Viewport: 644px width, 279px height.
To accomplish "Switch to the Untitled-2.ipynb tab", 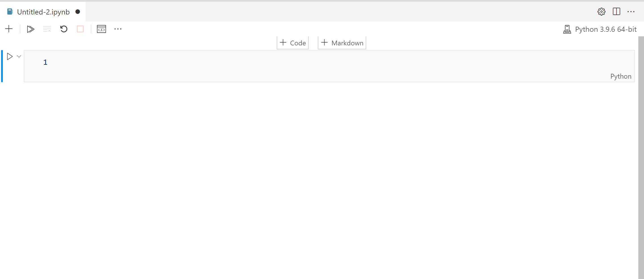I will pyautogui.click(x=43, y=12).
